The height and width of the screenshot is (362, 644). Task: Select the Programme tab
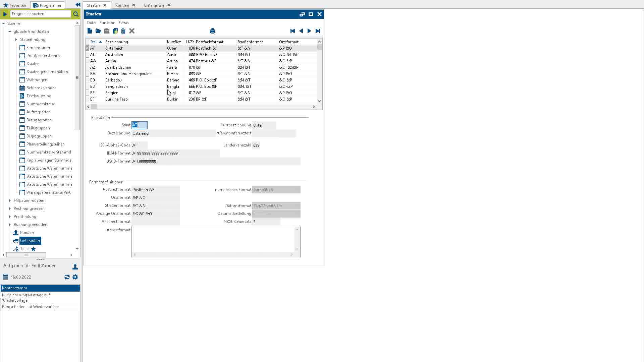pos(47,5)
